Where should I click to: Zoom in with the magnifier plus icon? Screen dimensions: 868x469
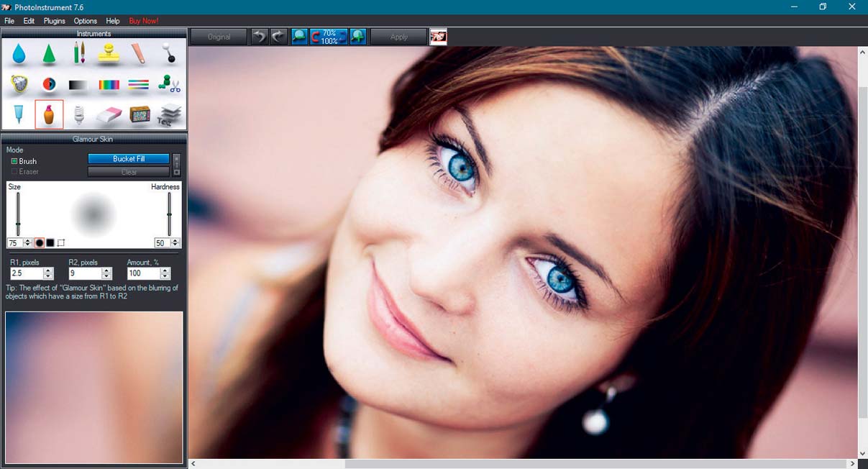[x=357, y=37]
